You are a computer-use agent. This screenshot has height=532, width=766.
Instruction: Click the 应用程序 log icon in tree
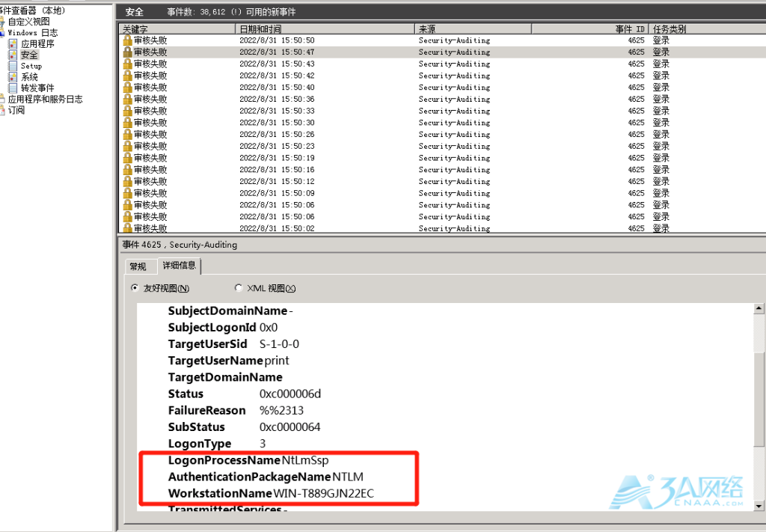click(x=13, y=44)
